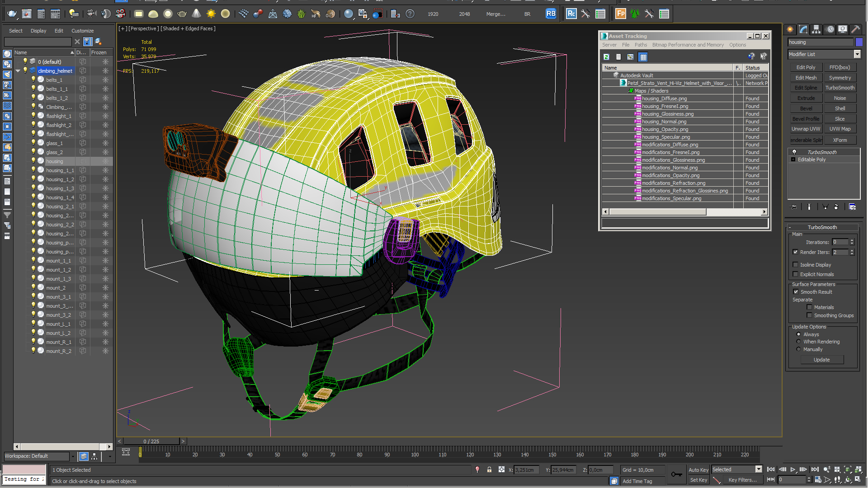The image size is (868, 488).
Task: Select the Manually update radio button
Action: 798,349
